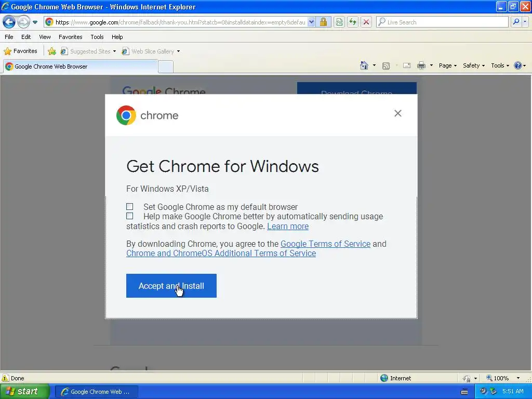This screenshot has width=532, height=399.
Task: Click the on-screen keyboard tray icon
Action: tap(464, 392)
